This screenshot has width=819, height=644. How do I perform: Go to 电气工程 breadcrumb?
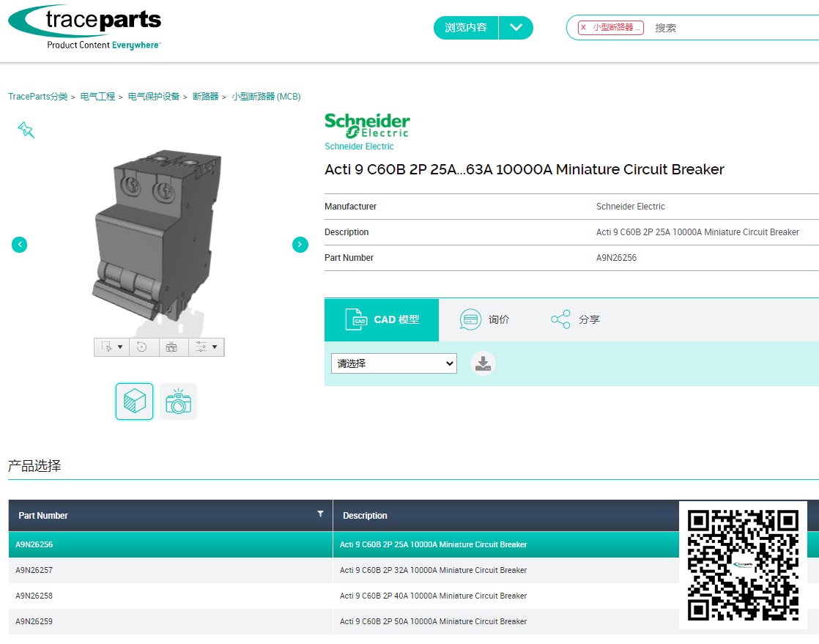point(97,97)
